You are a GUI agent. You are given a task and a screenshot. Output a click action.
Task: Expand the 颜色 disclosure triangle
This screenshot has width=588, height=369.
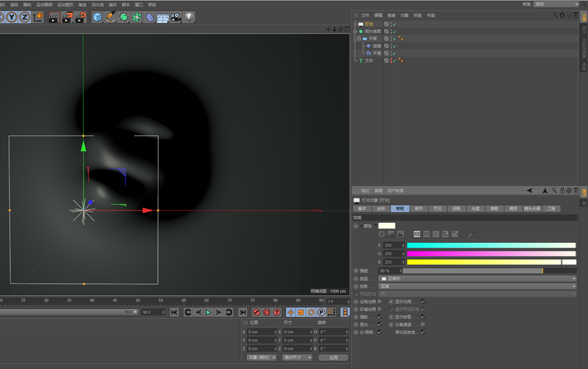point(361,226)
